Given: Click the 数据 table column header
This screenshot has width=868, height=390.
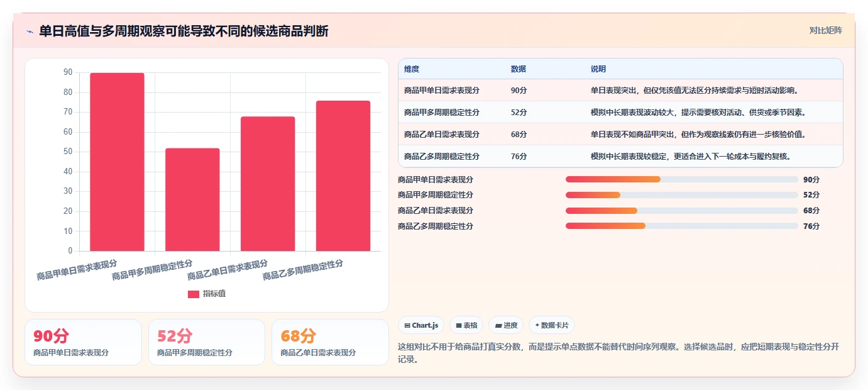Looking at the screenshot, I should [x=519, y=69].
